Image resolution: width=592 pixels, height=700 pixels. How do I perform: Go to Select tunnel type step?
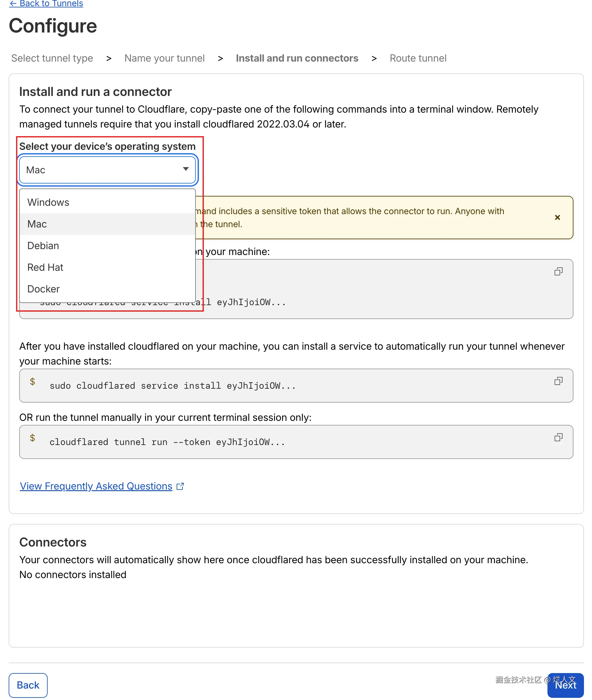click(52, 58)
